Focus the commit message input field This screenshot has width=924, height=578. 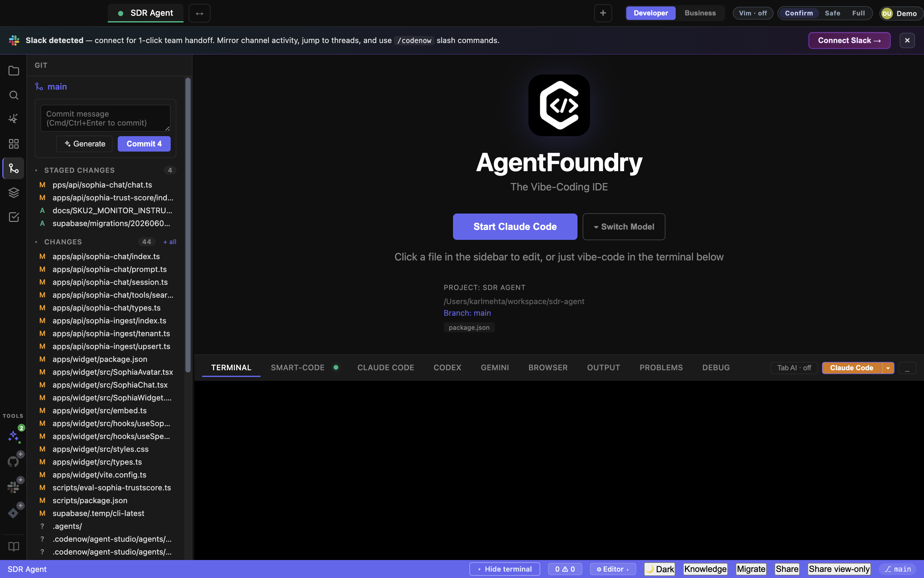(105, 118)
